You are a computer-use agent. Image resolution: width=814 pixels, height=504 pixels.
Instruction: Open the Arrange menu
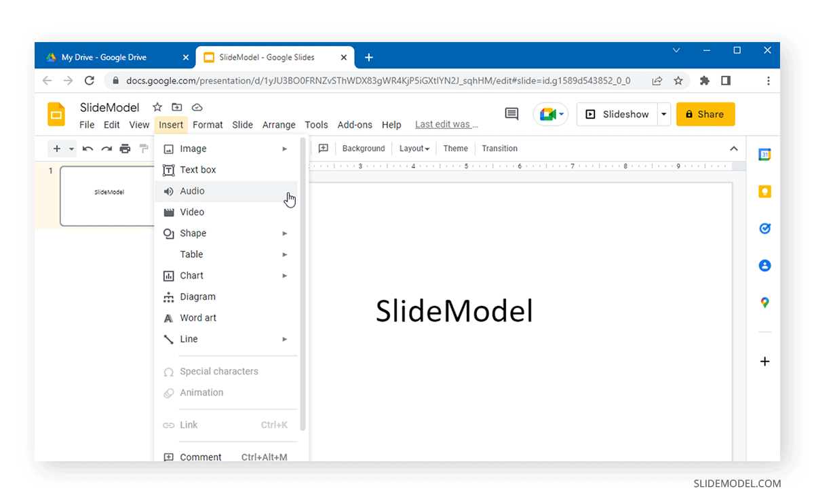(279, 125)
